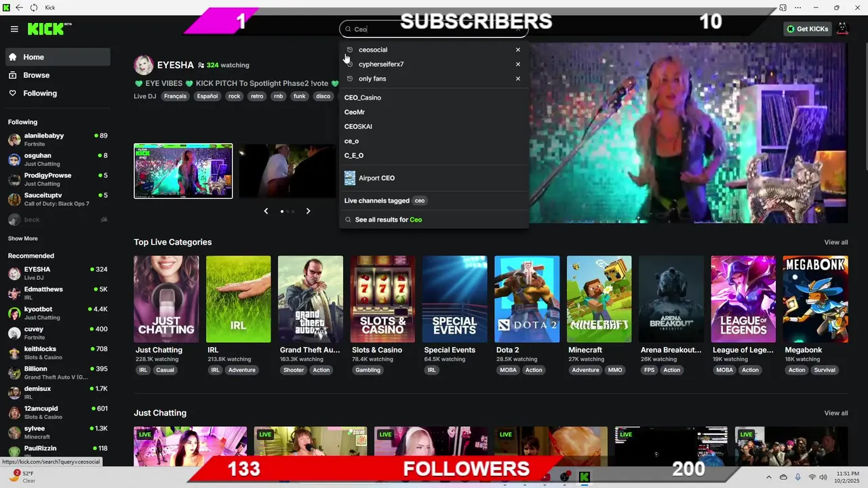Open kyootbot in Recommended list
The width and height of the screenshot is (868, 488).
tap(58, 313)
